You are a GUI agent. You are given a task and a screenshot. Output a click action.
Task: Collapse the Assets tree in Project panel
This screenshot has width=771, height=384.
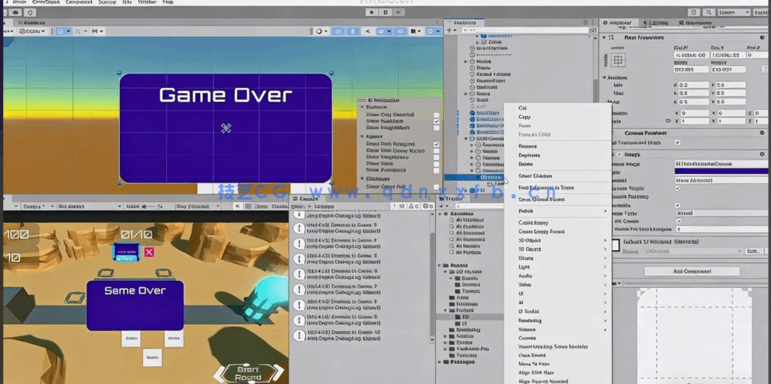440,265
